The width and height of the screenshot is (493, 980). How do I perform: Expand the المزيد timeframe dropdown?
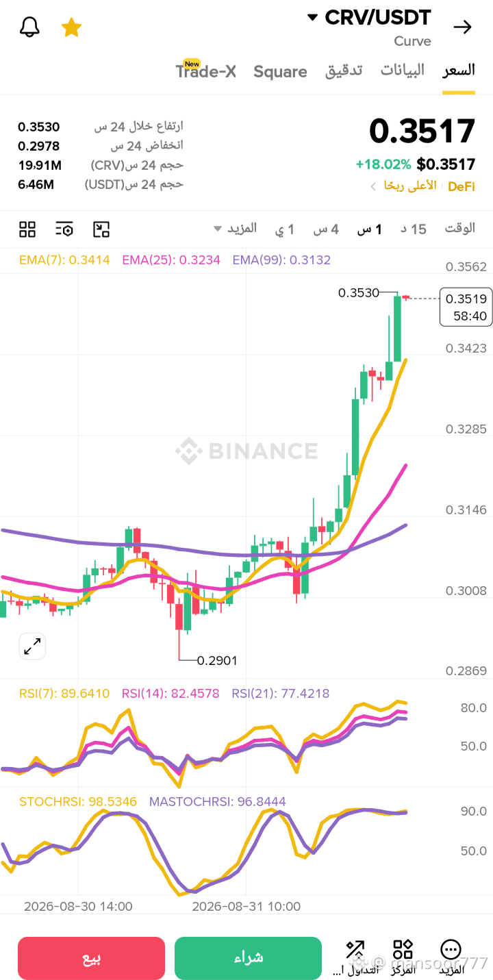coord(235,228)
